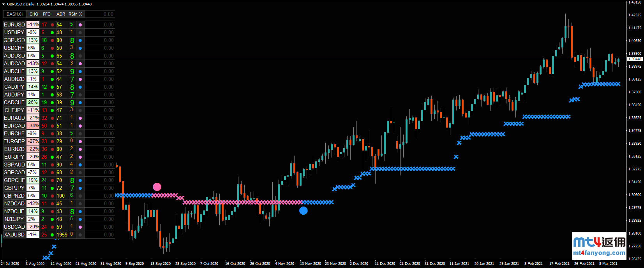Viewport: 644px width, 268px height.
Task: Open the mt4fanyong.com watermark link
Action: (599, 253)
